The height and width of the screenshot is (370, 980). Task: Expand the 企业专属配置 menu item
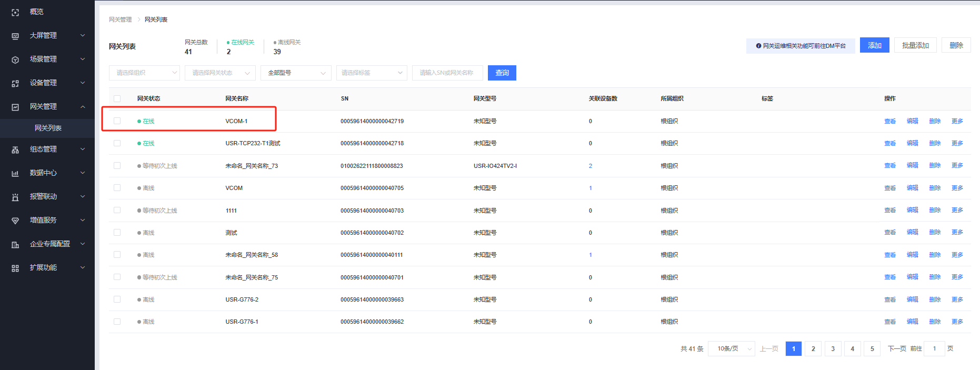[x=49, y=244]
